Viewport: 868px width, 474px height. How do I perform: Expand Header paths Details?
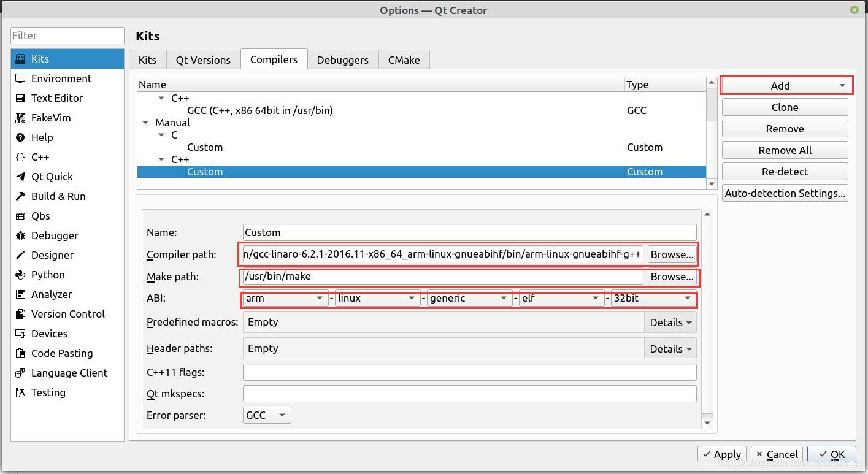point(670,348)
